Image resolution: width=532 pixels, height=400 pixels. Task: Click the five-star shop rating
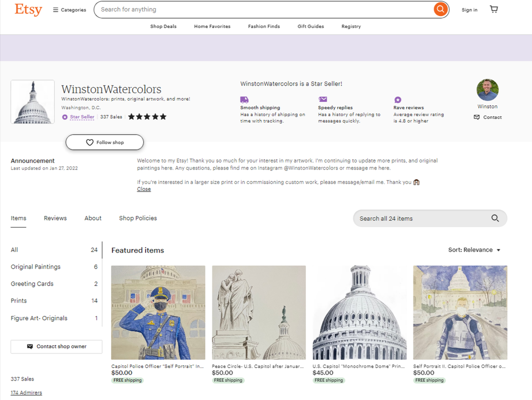point(147,116)
